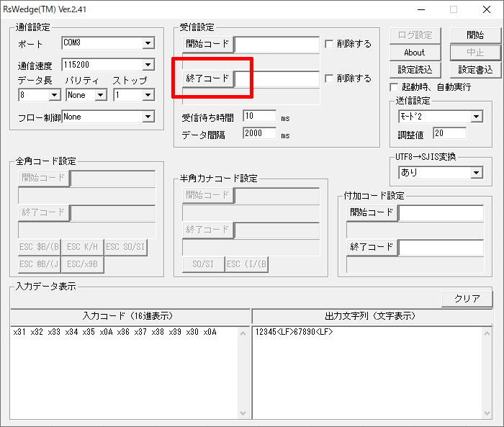This screenshot has height=427, width=504.
Task: Click the クリア button
Action: [x=467, y=299]
